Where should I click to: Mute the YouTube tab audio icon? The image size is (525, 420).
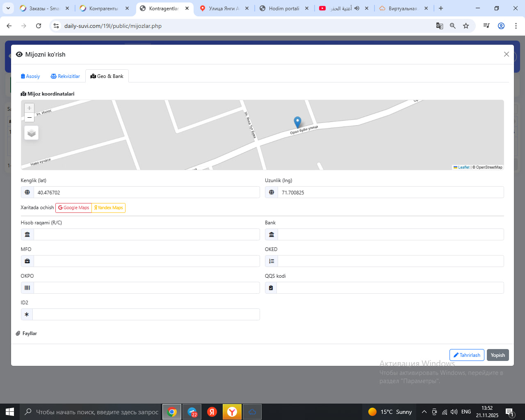click(x=357, y=8)
